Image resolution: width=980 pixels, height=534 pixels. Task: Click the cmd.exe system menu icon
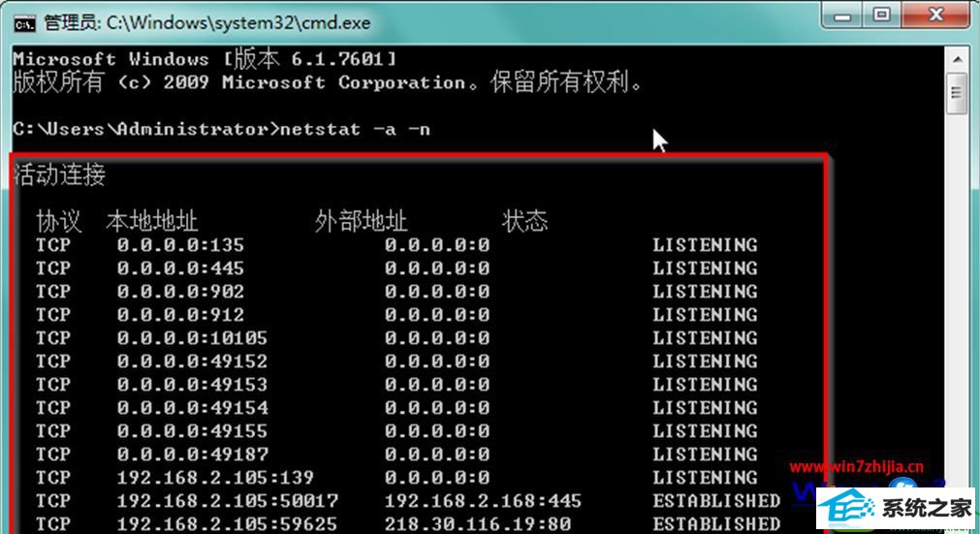25,23
